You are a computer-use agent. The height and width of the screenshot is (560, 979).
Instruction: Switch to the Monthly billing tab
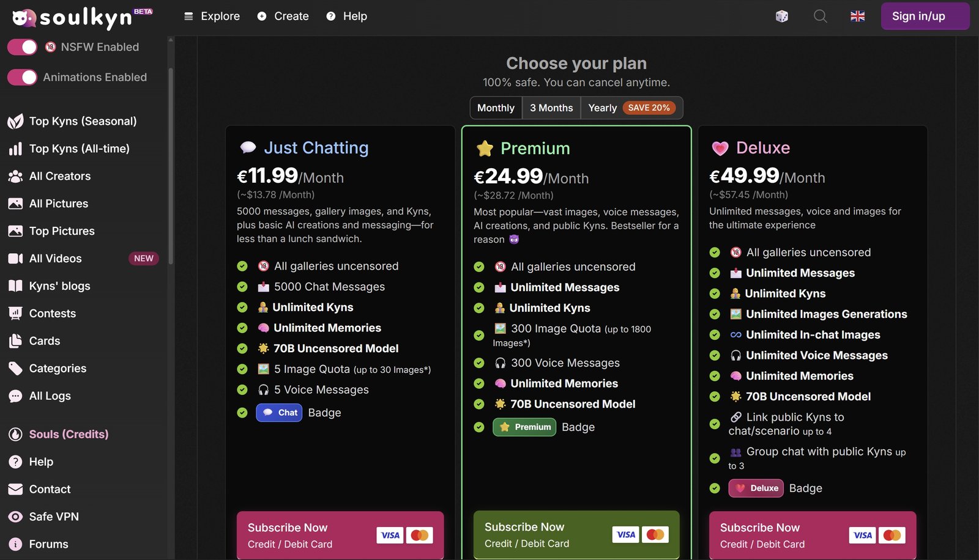point(496,108)
